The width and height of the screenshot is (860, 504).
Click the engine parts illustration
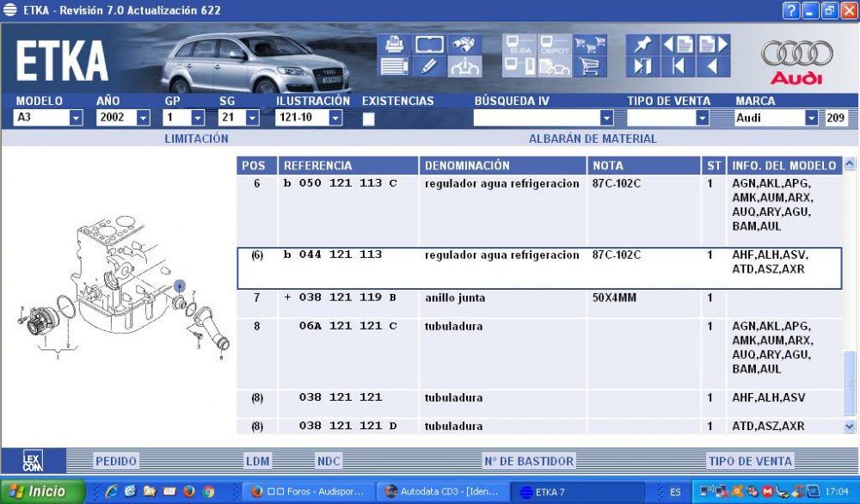(x=123, y=289)
